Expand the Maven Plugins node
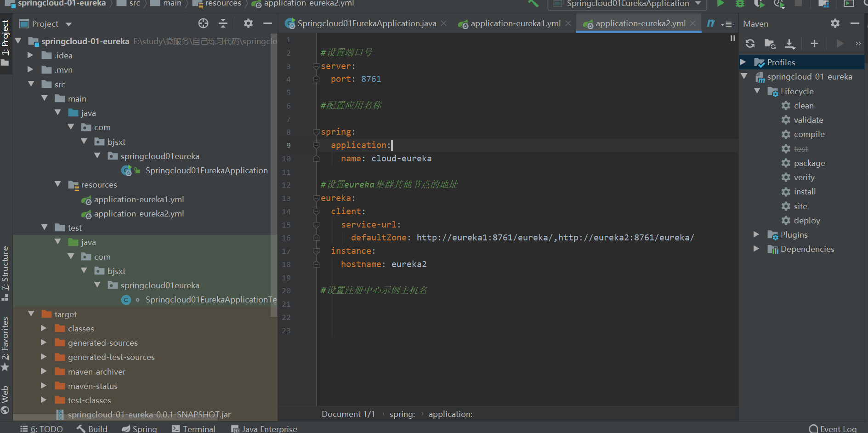The image size is (868, 433). pos(756,234)
